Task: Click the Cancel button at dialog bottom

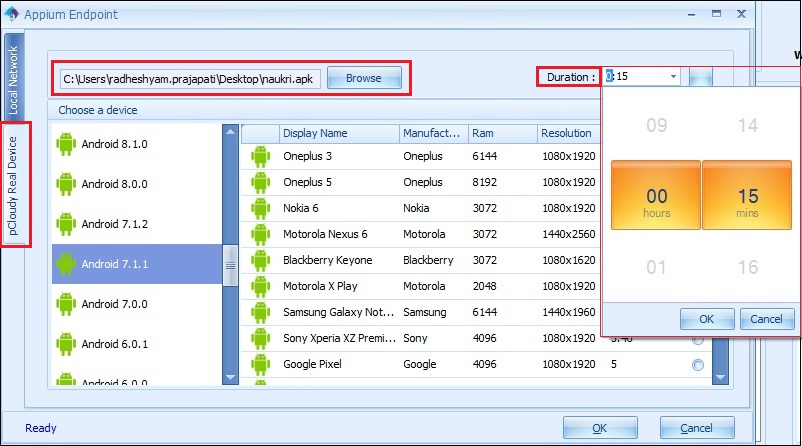Action: 697,428
